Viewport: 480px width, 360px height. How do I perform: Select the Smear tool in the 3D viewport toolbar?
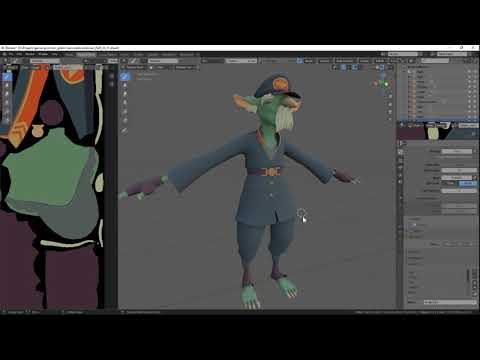125,94
